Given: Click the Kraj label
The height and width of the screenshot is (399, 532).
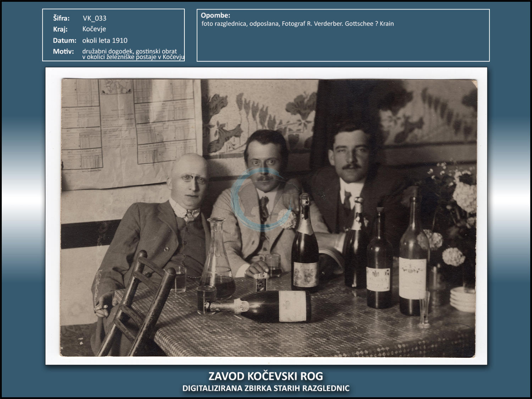Looking at the screenshot, I should tap(60, 29).
